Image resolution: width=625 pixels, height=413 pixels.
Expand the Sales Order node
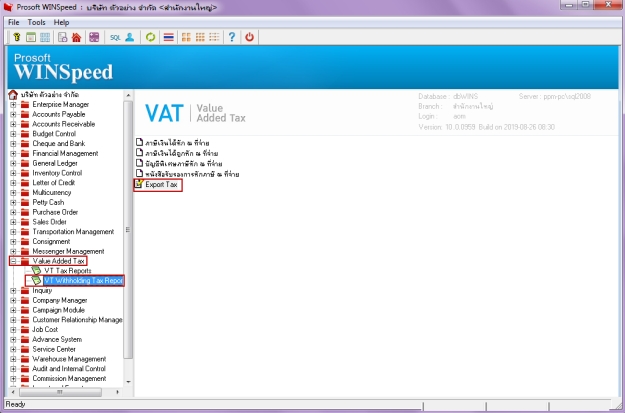14,222
